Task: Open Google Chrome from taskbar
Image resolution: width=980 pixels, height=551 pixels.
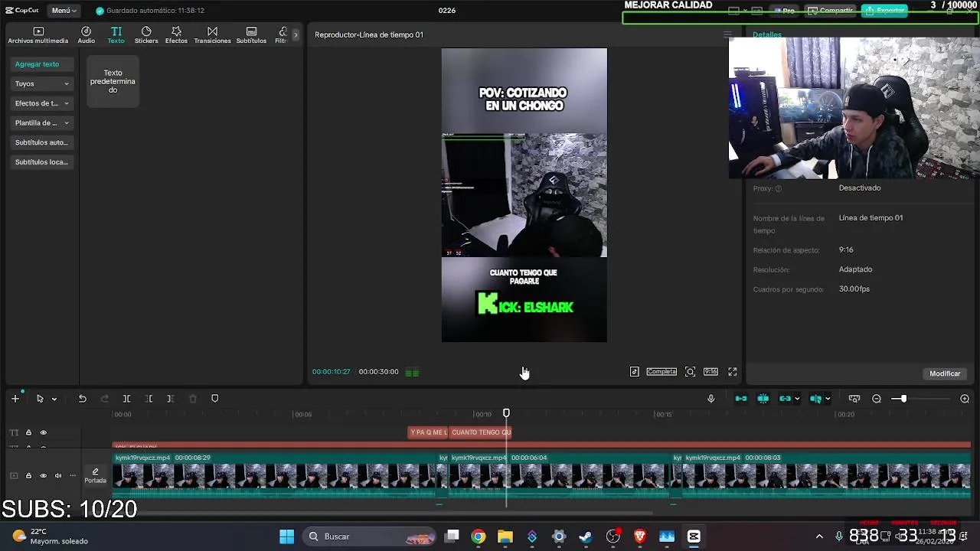Action: point(478,536)
